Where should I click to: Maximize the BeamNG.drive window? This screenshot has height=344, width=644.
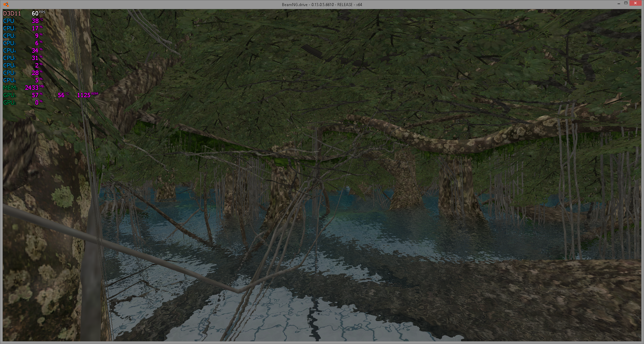pyautogui.click(x=626, y=3)
